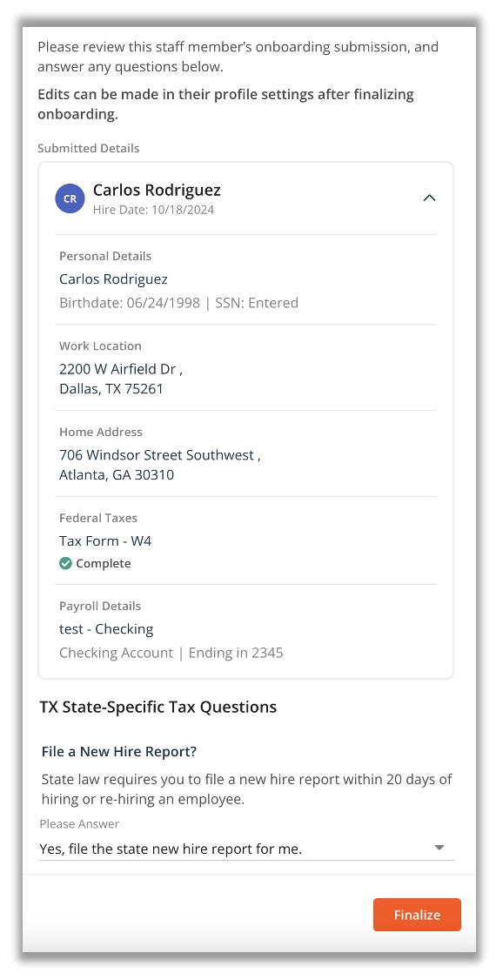Viewport: 496px width, 980px height.
Task: Click the Carlos Rodriguez header name
Action: pos(157,190)
